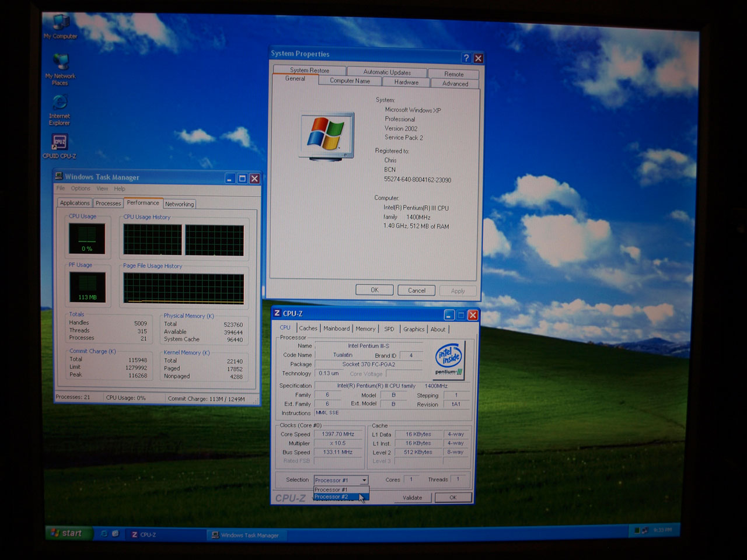Switch to the Applications tab in Task Manager
747x560 pixels.
pos(75,203)
